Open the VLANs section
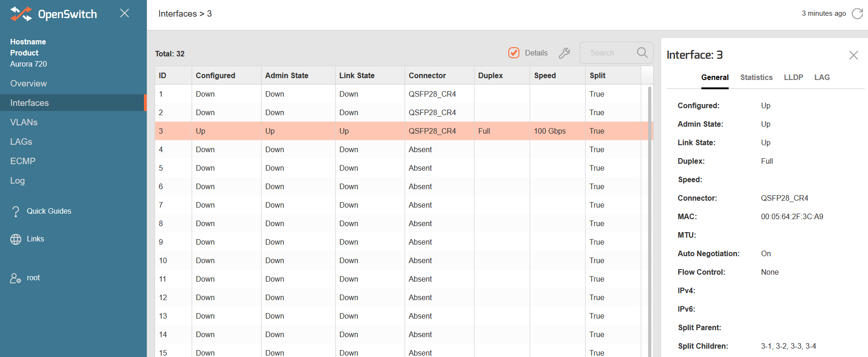Screen dimensions: 868x357 point(24,123)
